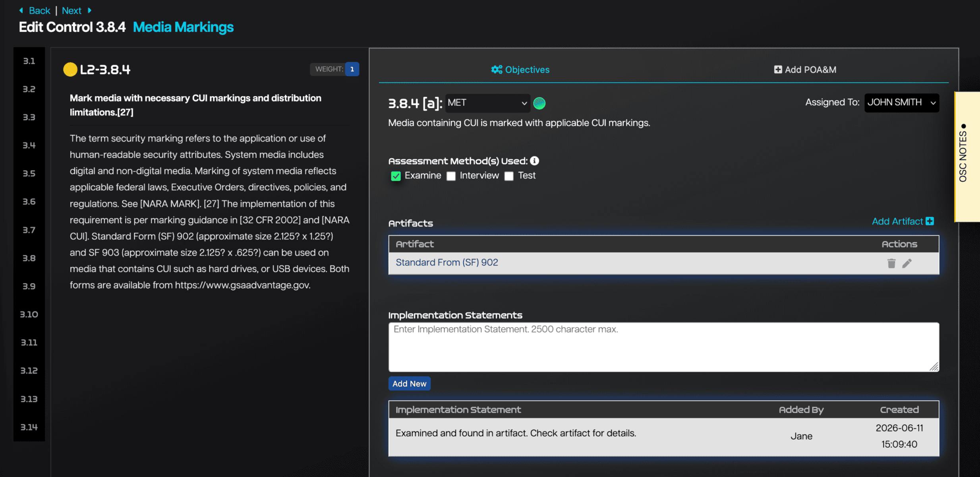Delete the Standard From (SF) 902 artifact
The height and width of the screenshot is (477, 980).
tap(891, 263)
